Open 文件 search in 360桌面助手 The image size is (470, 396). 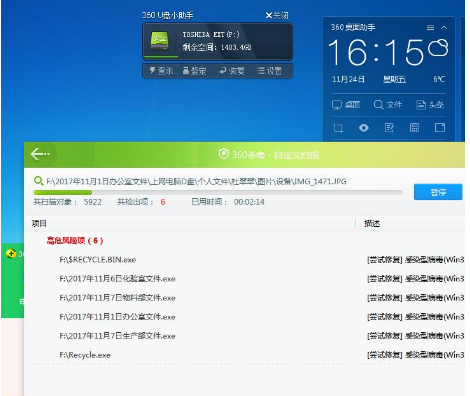pyautogui.click(x=388, y=105)
